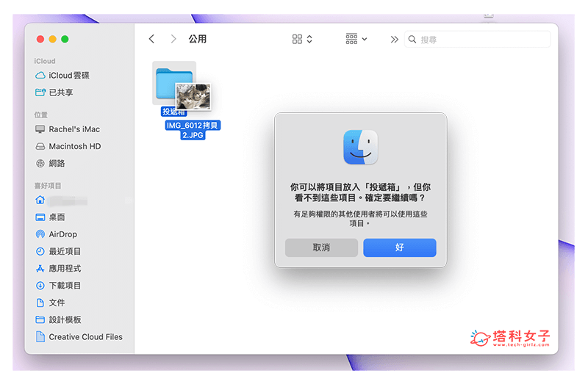This screenshot has width=588, height=387.
Task: Open Rachel's iMac location
Action: tap(68, 129)
